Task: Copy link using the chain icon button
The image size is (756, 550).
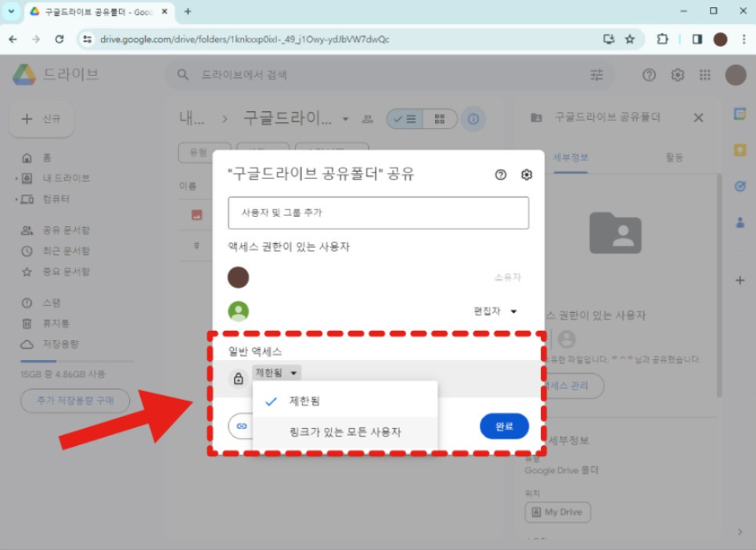Action: (x=241, y=426)
